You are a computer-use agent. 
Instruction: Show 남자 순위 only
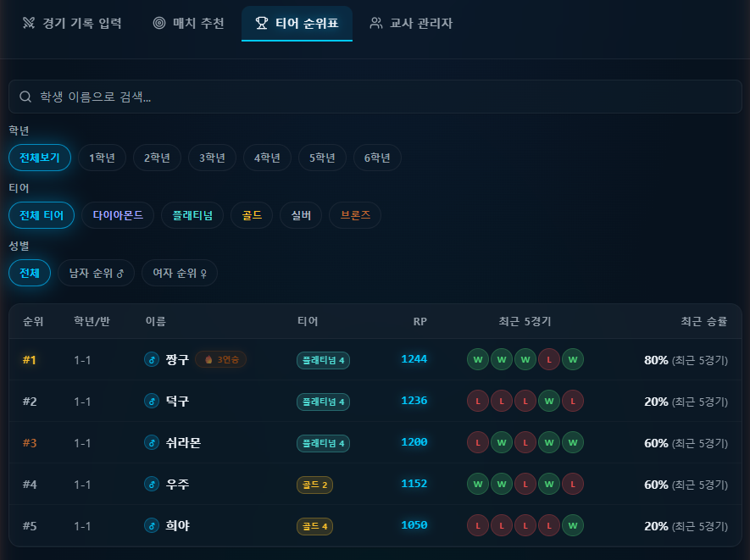96,273
